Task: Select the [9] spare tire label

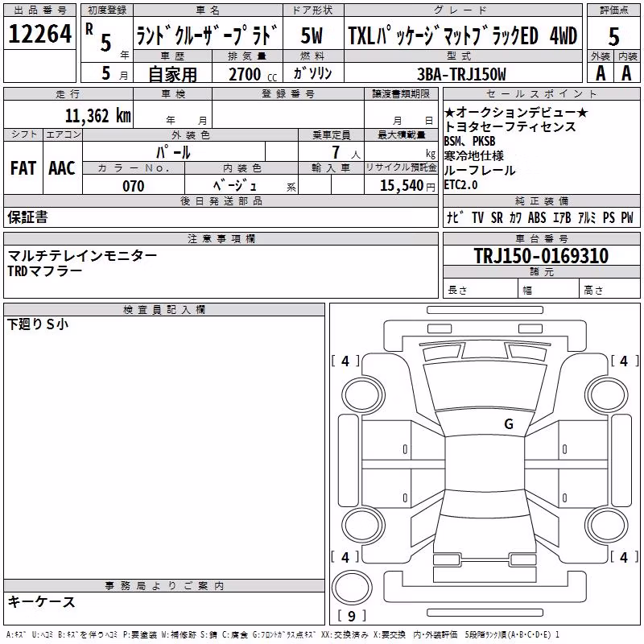Action: click(x=352, y=616)
